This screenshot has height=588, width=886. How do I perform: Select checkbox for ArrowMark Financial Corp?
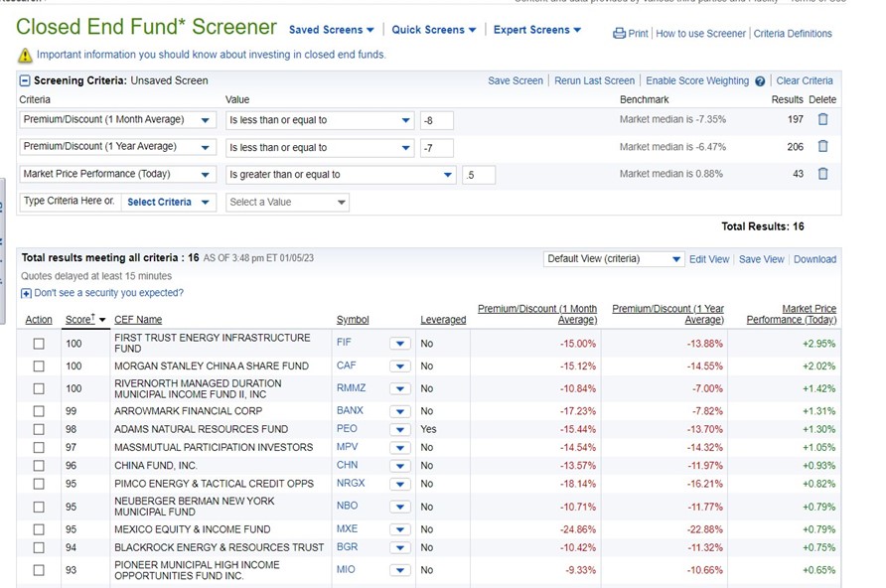tap(39, 411)
